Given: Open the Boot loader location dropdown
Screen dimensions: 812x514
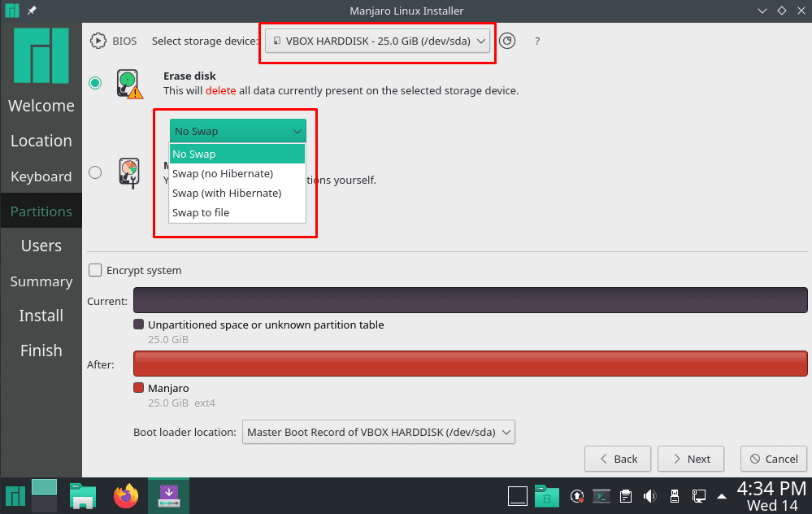Looking at the screenshot, I should (x=379, y=432).
